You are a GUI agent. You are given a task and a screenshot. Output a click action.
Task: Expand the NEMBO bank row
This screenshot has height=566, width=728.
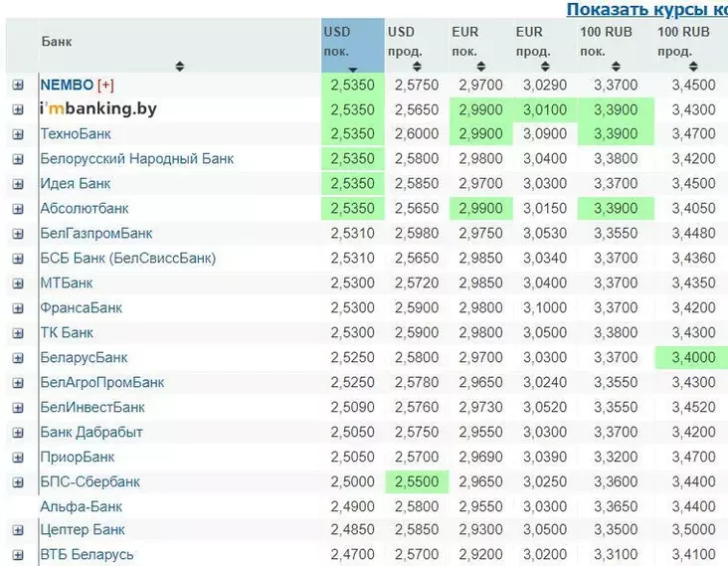pos(18,86)
